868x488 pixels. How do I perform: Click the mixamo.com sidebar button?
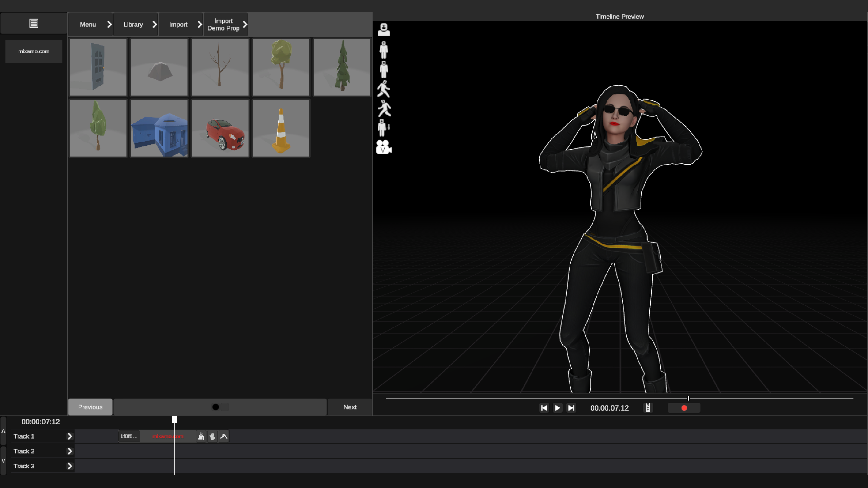click(34, 51)
